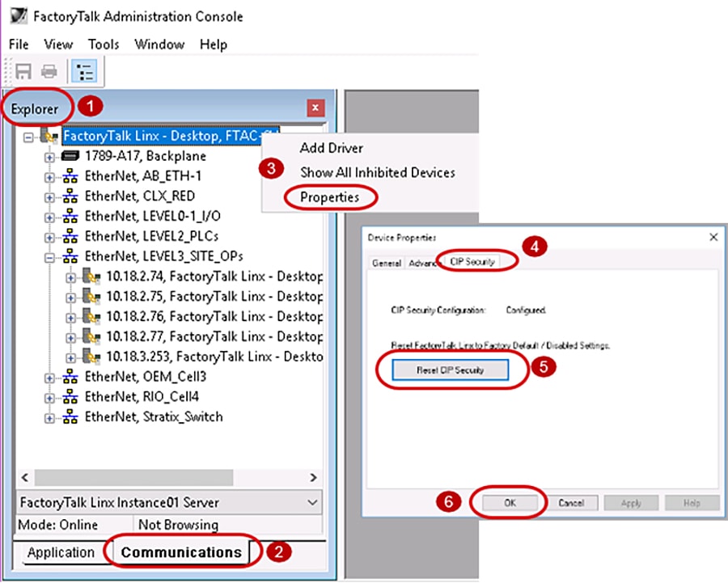Click the Print toolbar icon
Viewport: 728px width, 583px height.
point(49,71)
